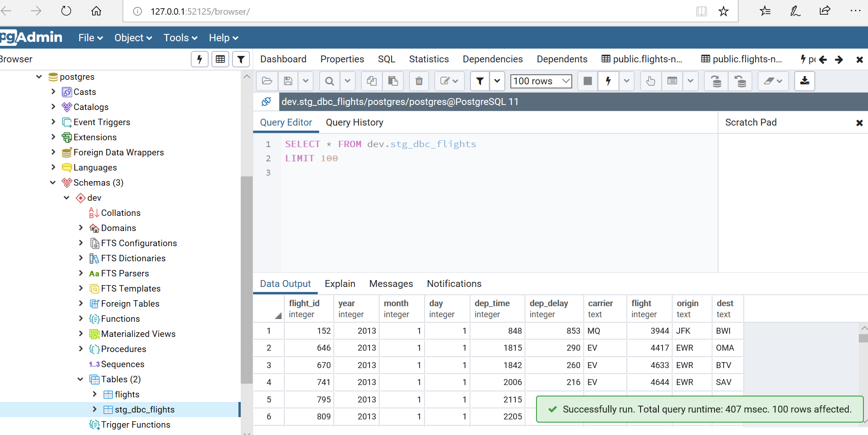Close the Scratch Pad panel
The height and width of the screenshot is (435, 868).
(x=859, y=123)
